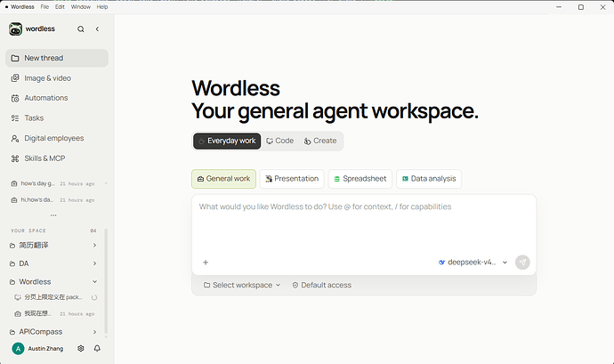Expand the APICompass space chevron
614x364 pixels.
pyautogui.click(x=94, y=332)
